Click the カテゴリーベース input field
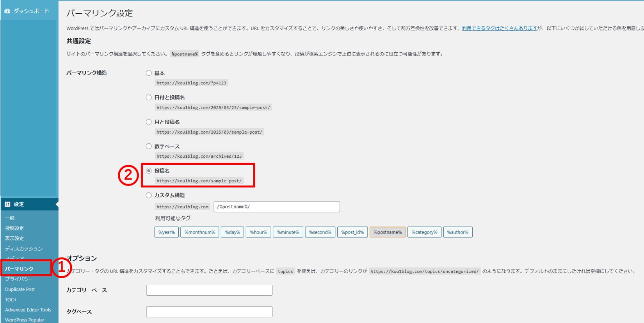This screenshot has width=644, height=323. tap(209, 290)
